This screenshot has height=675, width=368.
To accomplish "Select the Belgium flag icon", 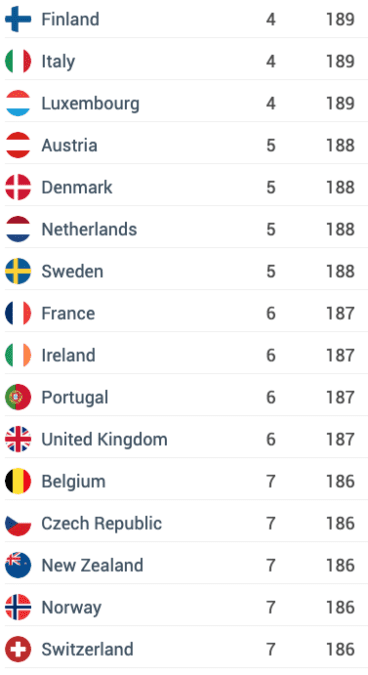I will pos(18,481).
